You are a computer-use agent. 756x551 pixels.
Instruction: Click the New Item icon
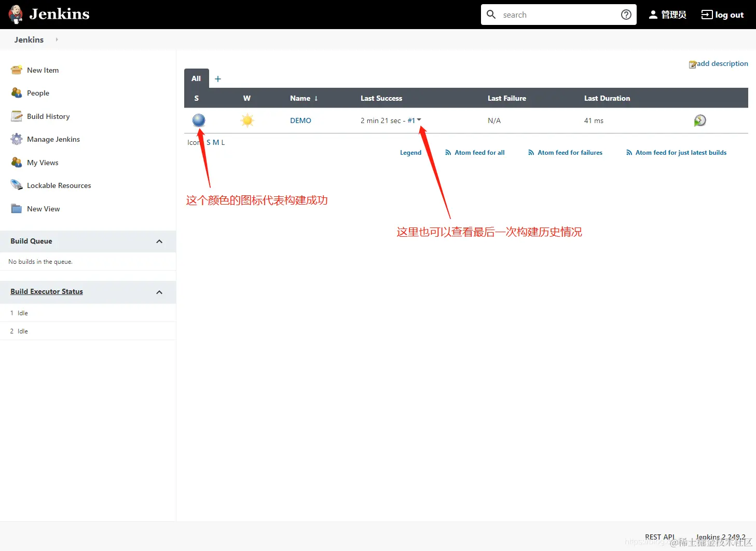click(x=17, y=70)
